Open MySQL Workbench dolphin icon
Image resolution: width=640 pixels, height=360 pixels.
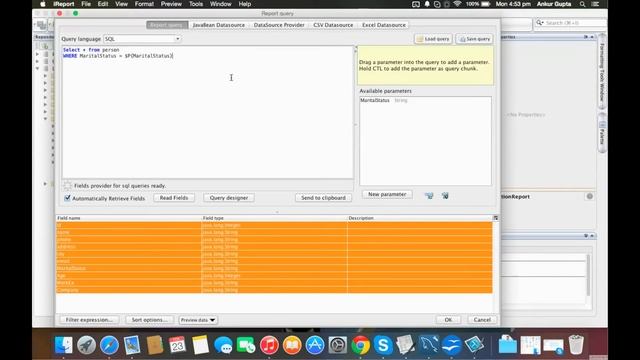click(x=429, y=345)
